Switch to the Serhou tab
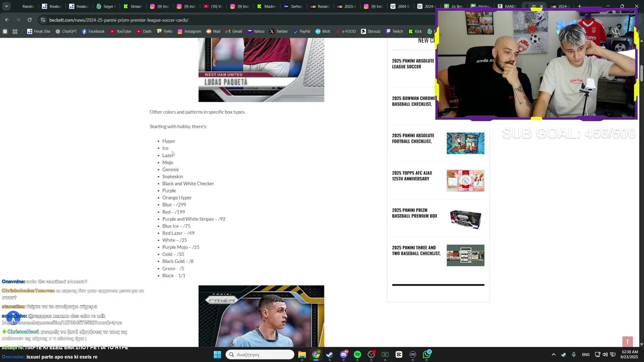 294,6
